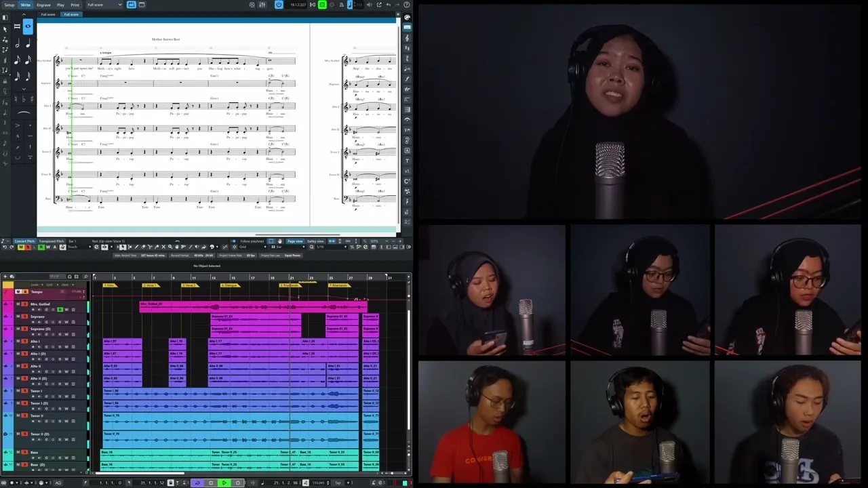Viewport: 868px width, 488px height.
Task: Solo the Bass track
Action: pos(24,452)
